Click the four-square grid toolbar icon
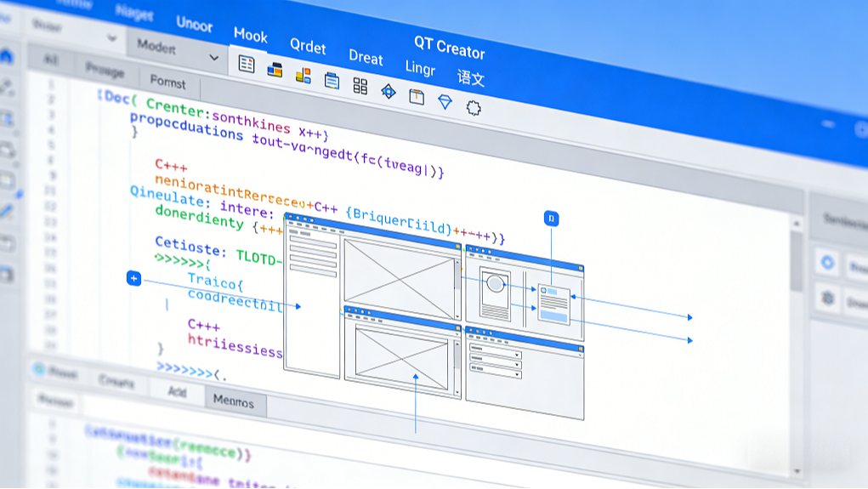Image resolution: width=868 pixels, height=489 pixels. (x=360, y=86)
